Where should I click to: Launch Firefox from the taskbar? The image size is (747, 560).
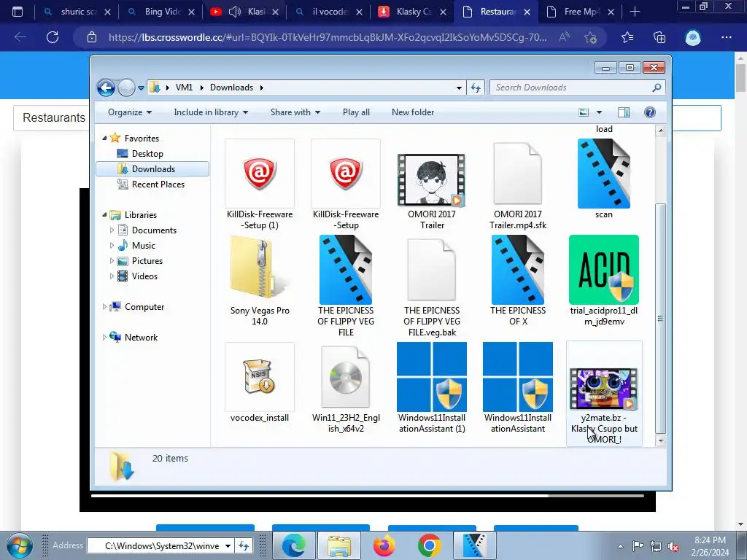click(x=384, y=545)
